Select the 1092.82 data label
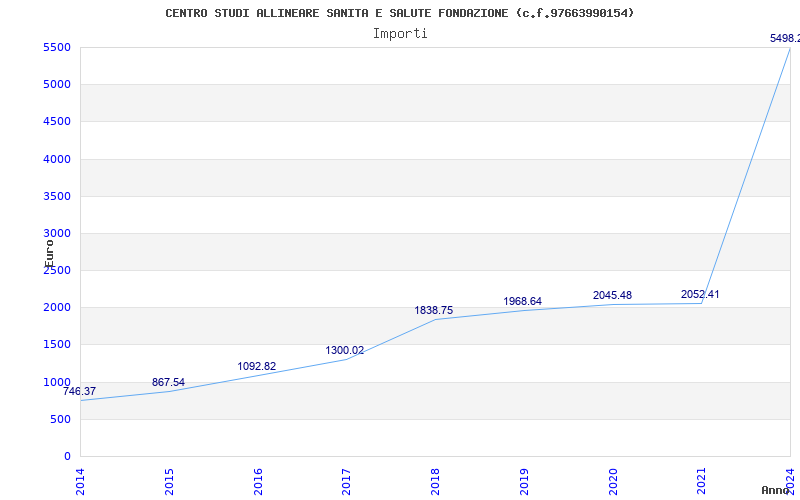The image size is (800, 500). click(257, 366)
